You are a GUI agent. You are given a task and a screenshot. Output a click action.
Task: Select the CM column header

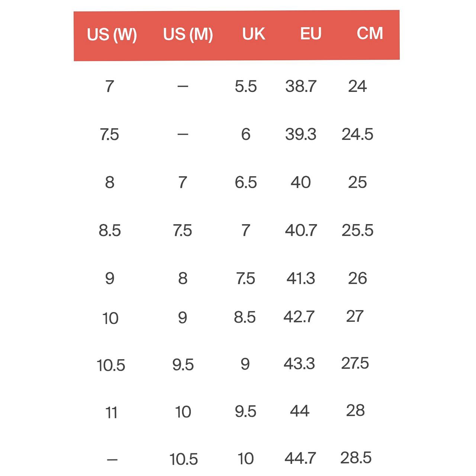370,33
